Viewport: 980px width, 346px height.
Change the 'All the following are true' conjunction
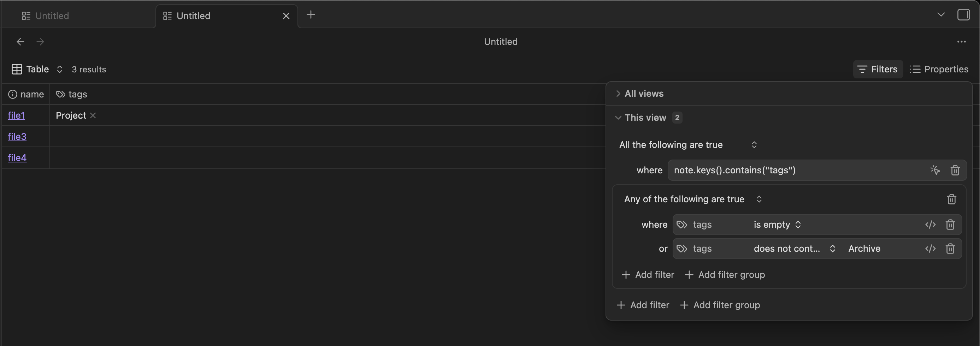tap(688, 145)
